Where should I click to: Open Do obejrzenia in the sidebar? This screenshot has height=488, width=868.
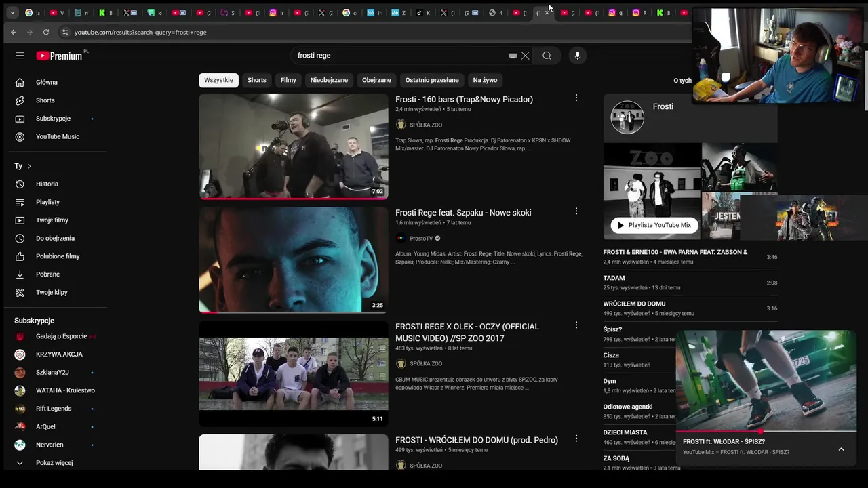54,238
